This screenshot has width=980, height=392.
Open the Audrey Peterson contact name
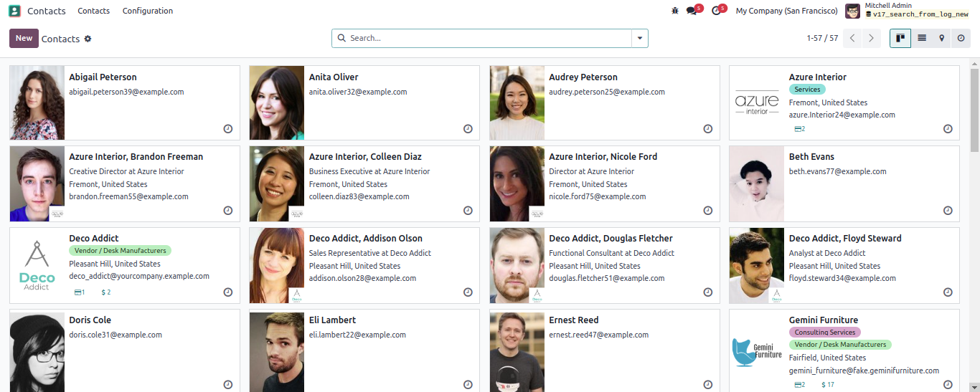583,77
